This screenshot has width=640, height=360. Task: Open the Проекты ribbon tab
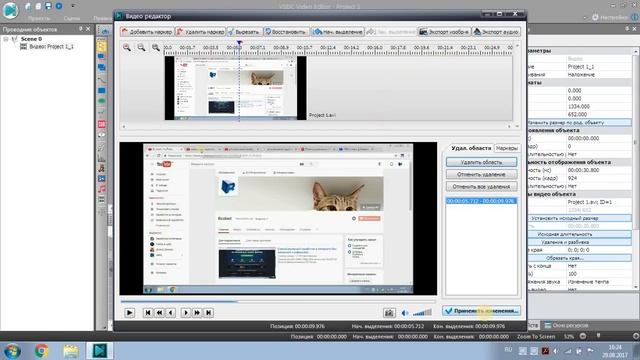[39, 18]
